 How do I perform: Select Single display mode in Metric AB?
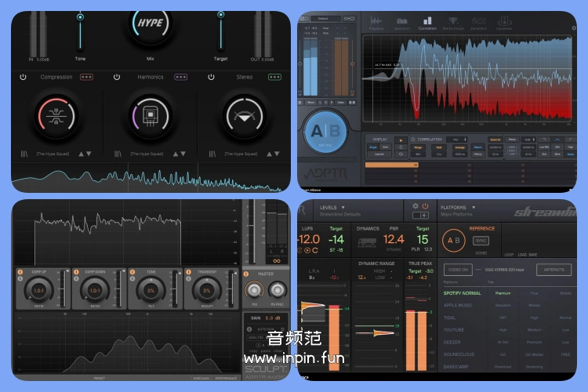(x=374, y=147)
